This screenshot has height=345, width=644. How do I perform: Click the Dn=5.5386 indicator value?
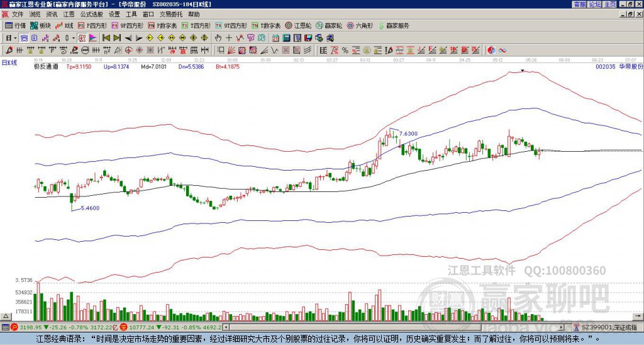(x=191, y=66)
